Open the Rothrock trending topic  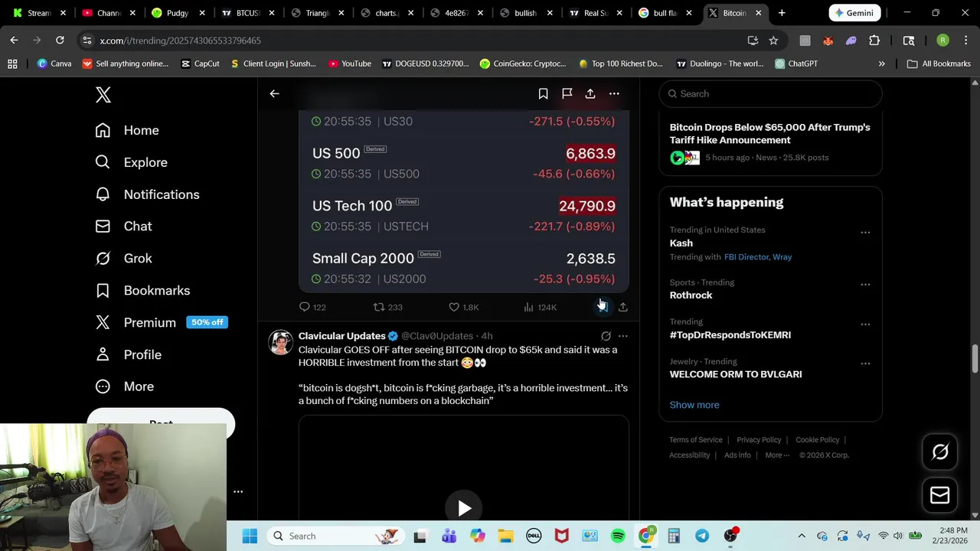click(x=691, y=295)
